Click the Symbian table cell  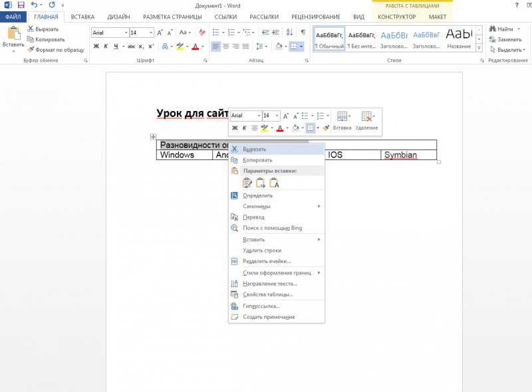(408, 155)
